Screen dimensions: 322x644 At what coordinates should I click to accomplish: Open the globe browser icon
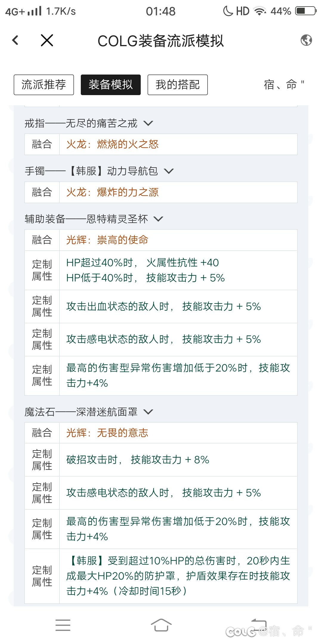coord(306,40)
